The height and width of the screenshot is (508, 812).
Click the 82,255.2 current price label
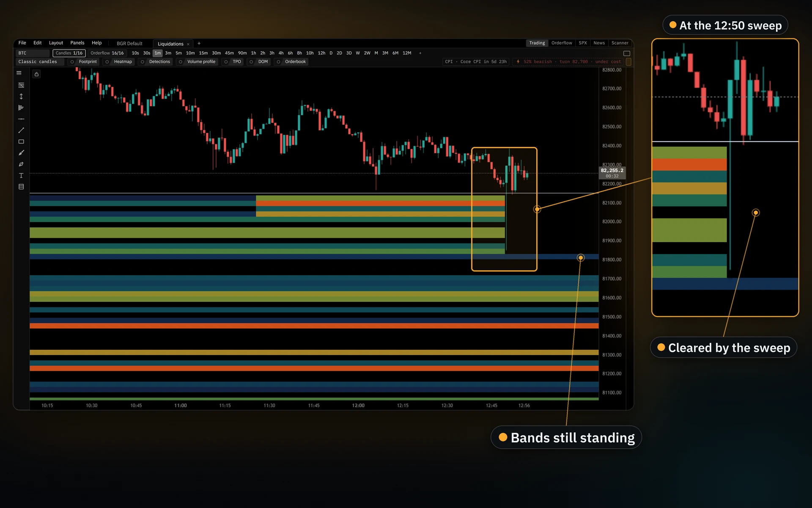[612, 173]
